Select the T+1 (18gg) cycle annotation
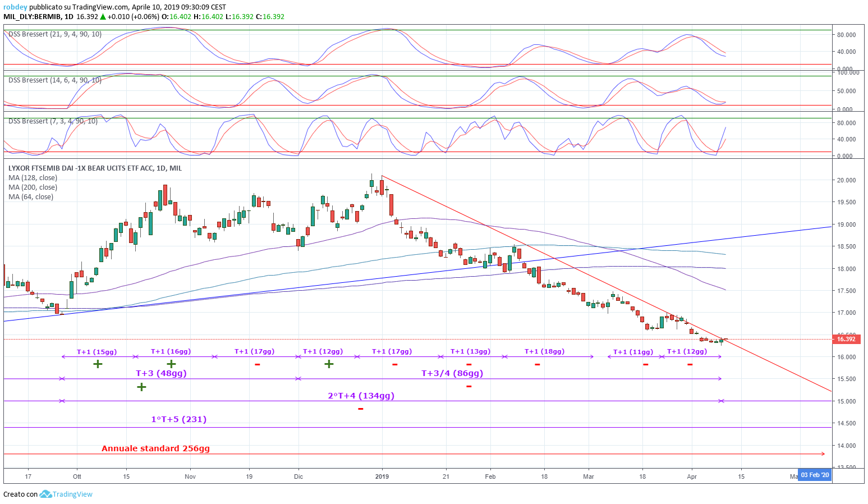The image size is (868, 504). tap(545, 351)
